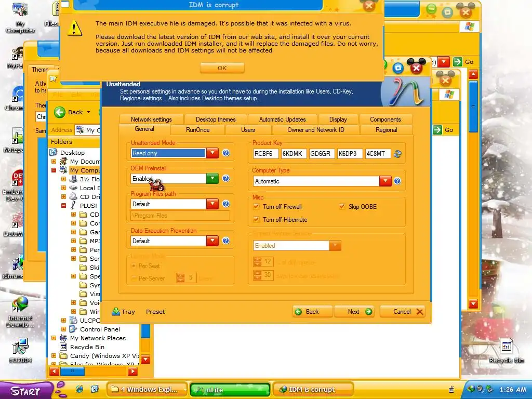
Task: Click the warning icon in IDM dialog
Action: [x=74, y=28]
